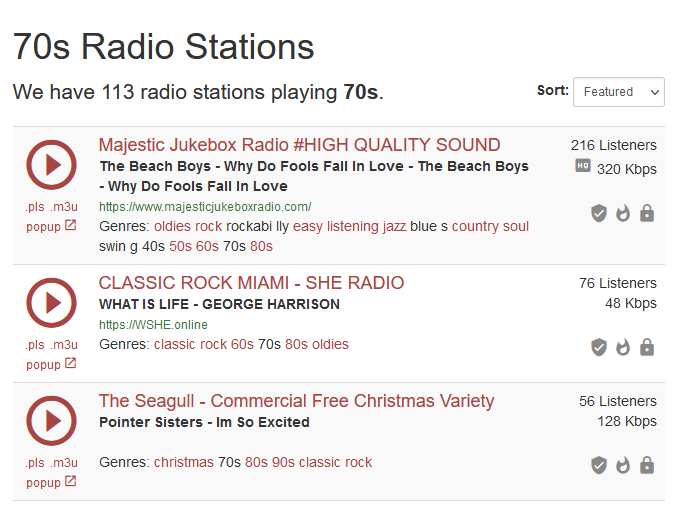Select the christmas genre tag
The image size is (676, 508).
[183, 462]
